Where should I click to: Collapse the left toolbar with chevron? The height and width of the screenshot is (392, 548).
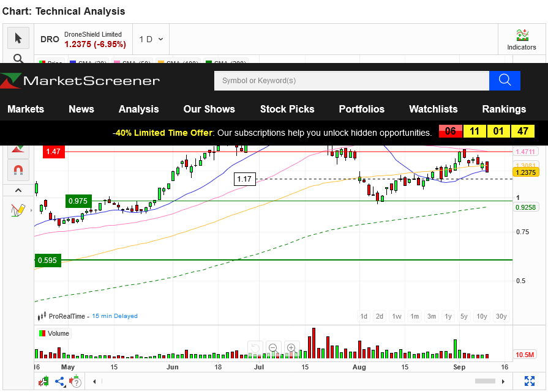pos(18,191)
